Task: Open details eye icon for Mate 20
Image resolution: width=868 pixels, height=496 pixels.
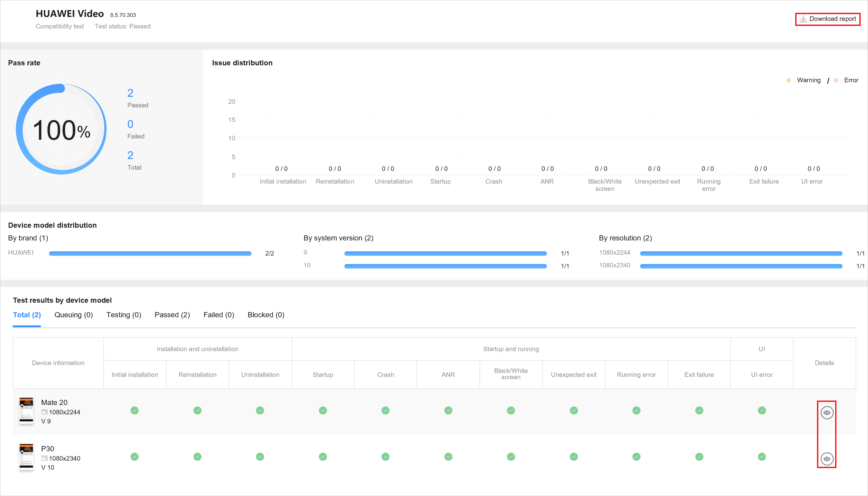Action: (x=827, y=413)
